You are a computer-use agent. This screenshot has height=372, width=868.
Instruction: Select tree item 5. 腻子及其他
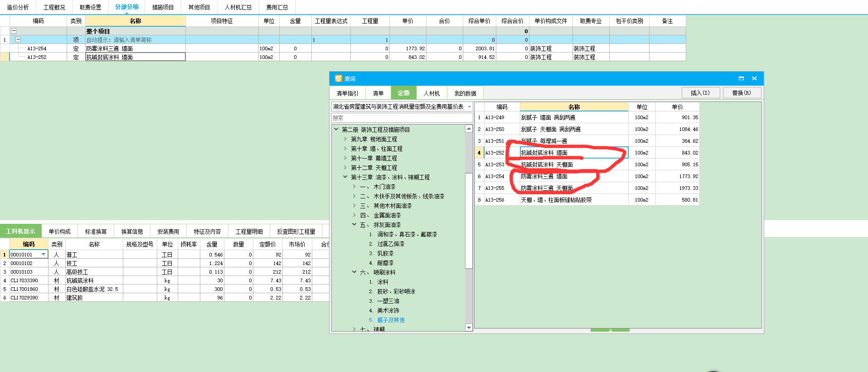pos(387,320)
